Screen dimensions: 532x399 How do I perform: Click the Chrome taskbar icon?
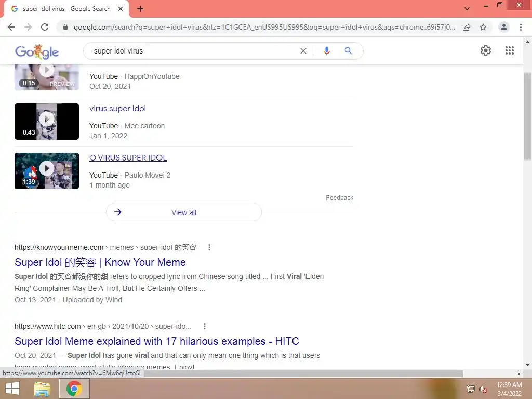click(74, 389)
